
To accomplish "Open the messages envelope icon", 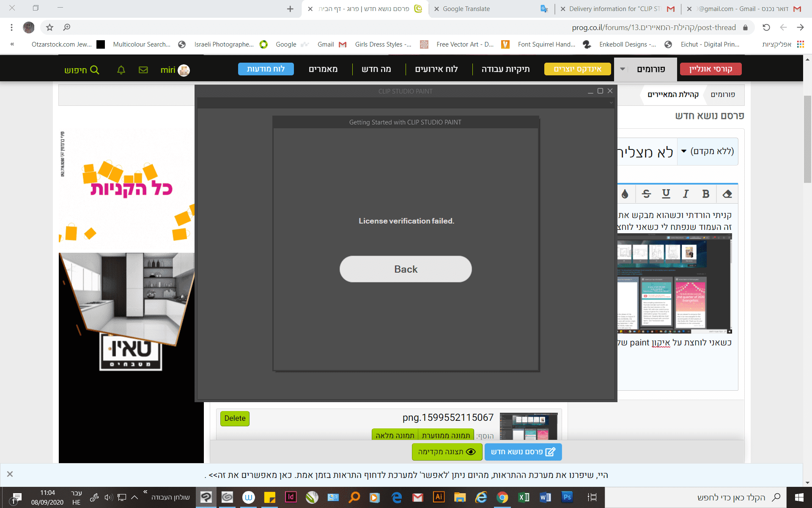I will pos(143,70).
